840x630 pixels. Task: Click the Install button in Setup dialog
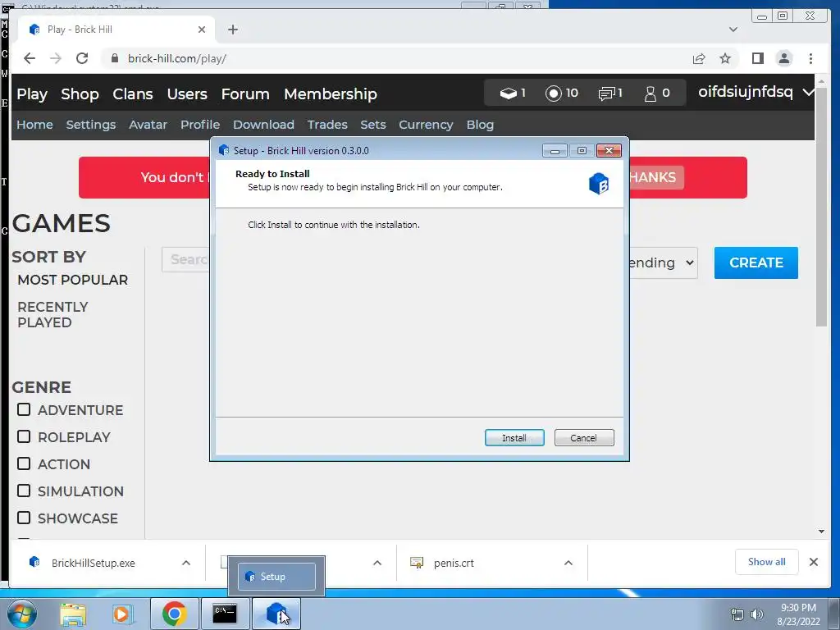(514, 438)
